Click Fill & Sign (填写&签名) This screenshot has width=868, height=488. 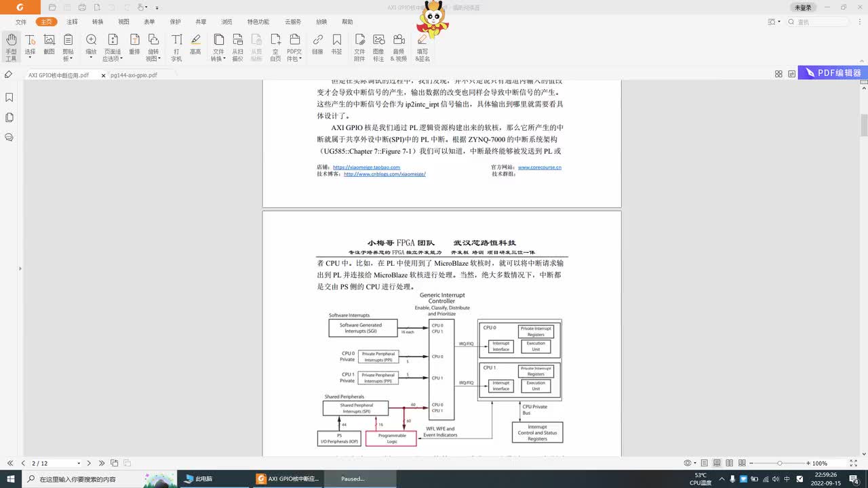click(422, 47)
